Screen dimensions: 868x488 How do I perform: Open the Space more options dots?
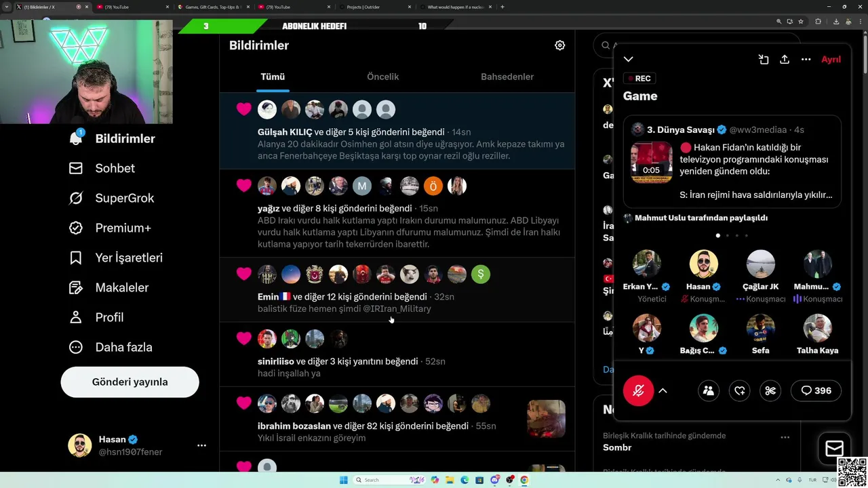click(806, 60)
